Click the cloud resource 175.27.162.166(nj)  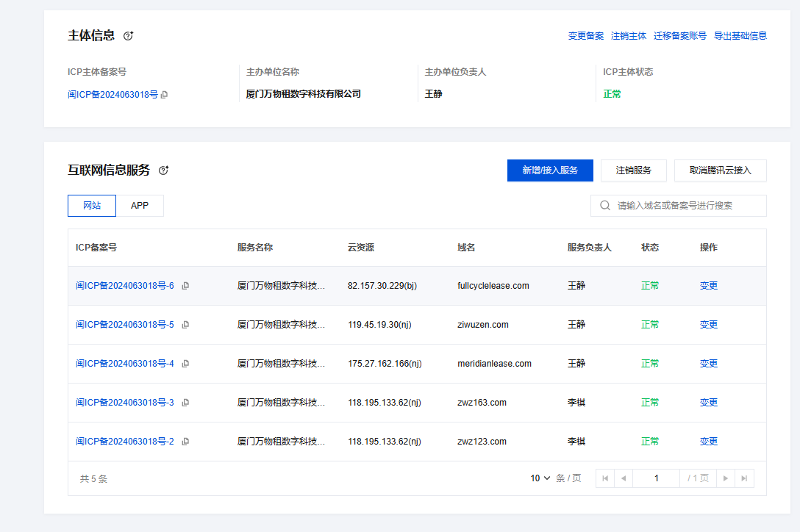[x=385, y=364]
